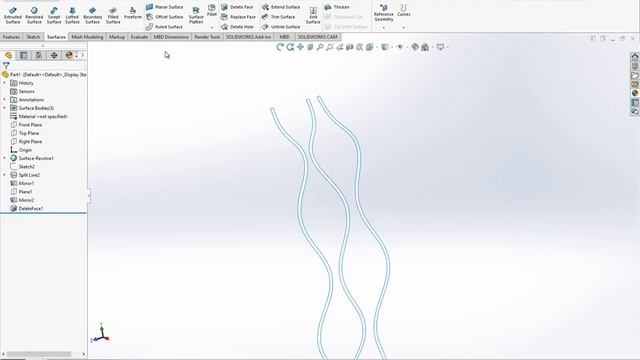Image resolution: width=640 pixels, height=360 pixels.
Task: Click the Thicken command
Action: tap(337, 7)
